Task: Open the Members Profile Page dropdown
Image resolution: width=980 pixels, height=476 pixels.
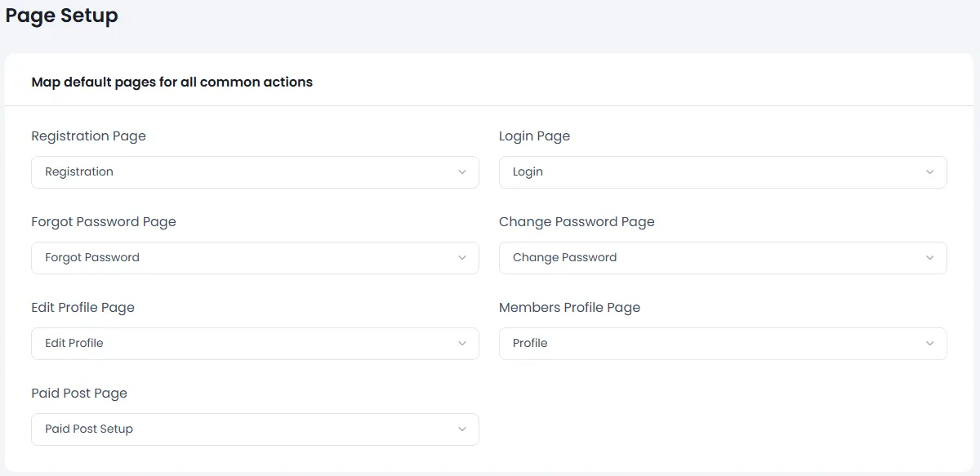Action: [723, 343]
